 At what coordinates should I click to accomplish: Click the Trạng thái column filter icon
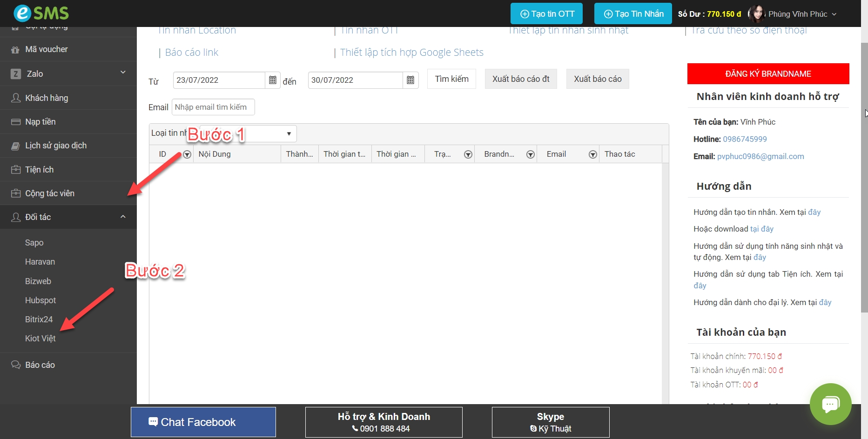[468, 154]
